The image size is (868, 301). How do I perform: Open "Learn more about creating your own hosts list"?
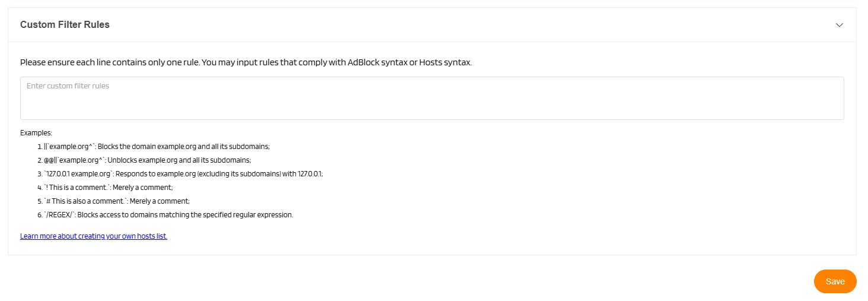pos(94,236)
